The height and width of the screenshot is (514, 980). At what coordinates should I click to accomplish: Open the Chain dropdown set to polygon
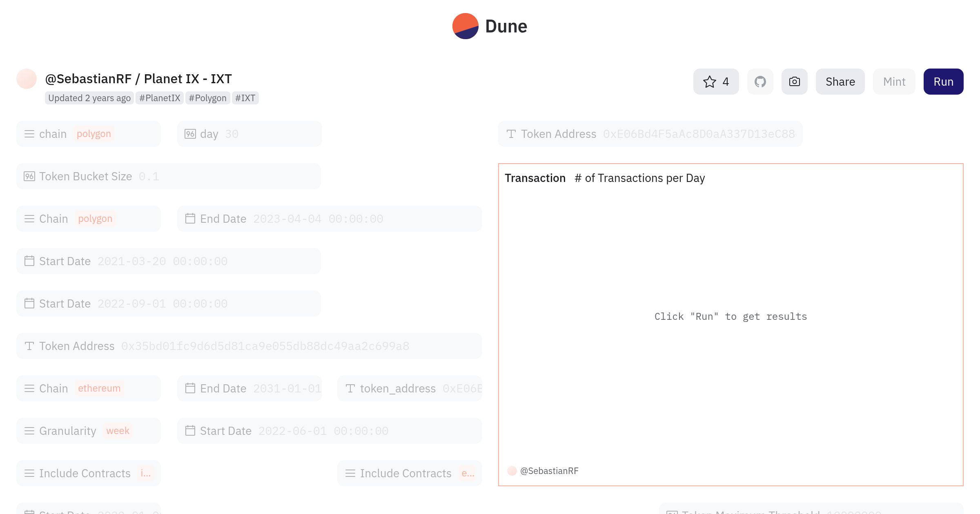point(89,219)
